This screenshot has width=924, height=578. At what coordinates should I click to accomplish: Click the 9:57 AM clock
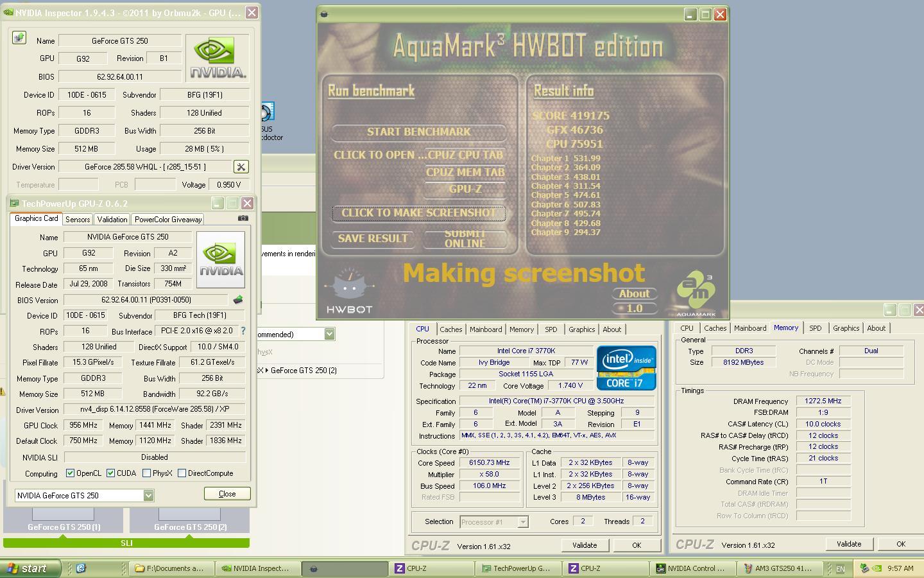pos(900,568)
